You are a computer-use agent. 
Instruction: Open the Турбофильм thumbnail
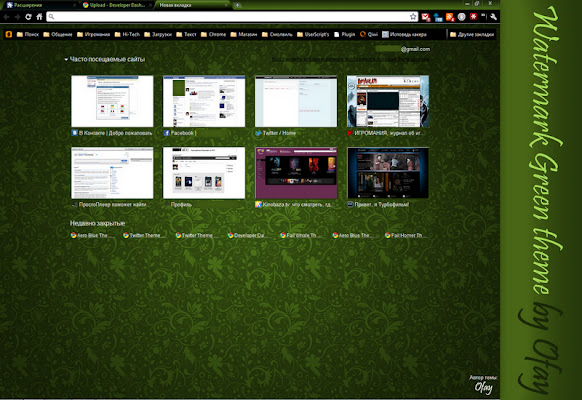coord(388,173)
